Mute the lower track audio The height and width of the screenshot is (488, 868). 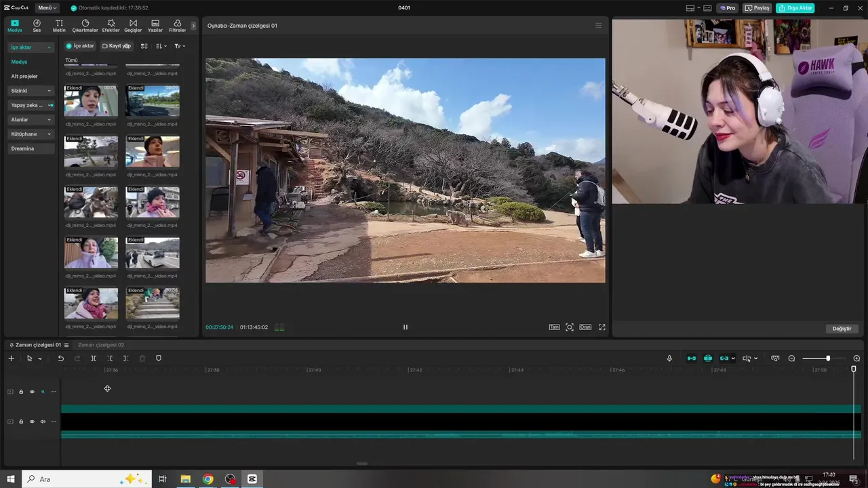tap(43, 422)
